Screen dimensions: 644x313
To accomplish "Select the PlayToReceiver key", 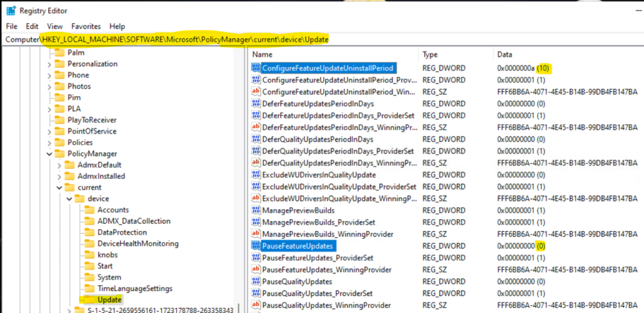I will click(x=92, y=120).
